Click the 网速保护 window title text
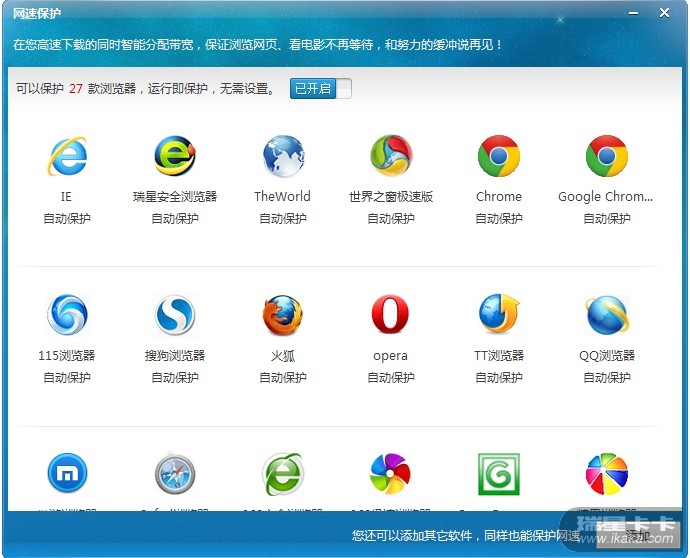This screenshot has height=558, width=690. tap(37, 14)
